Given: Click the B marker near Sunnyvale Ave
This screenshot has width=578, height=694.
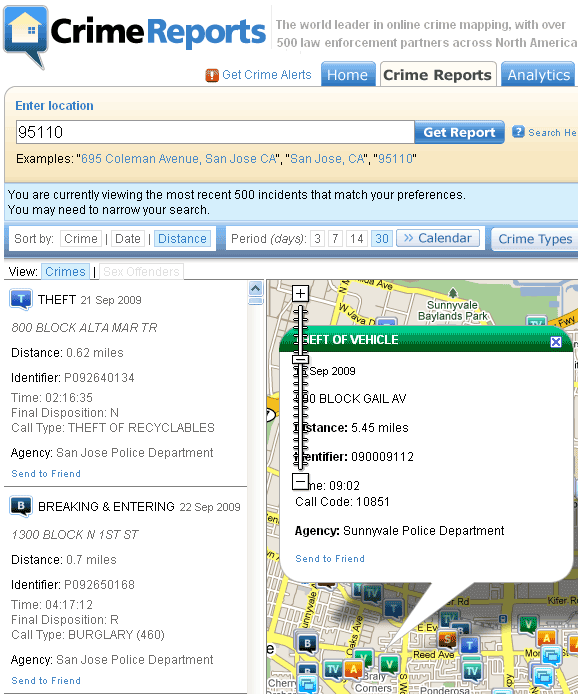Looking at the screenshot, I should (x=307, y=644).
